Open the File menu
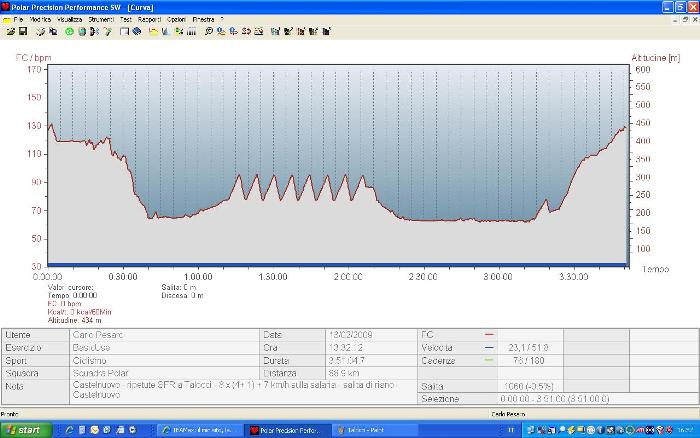The height and width of the screenshot is (438, 700). point(18,19)
